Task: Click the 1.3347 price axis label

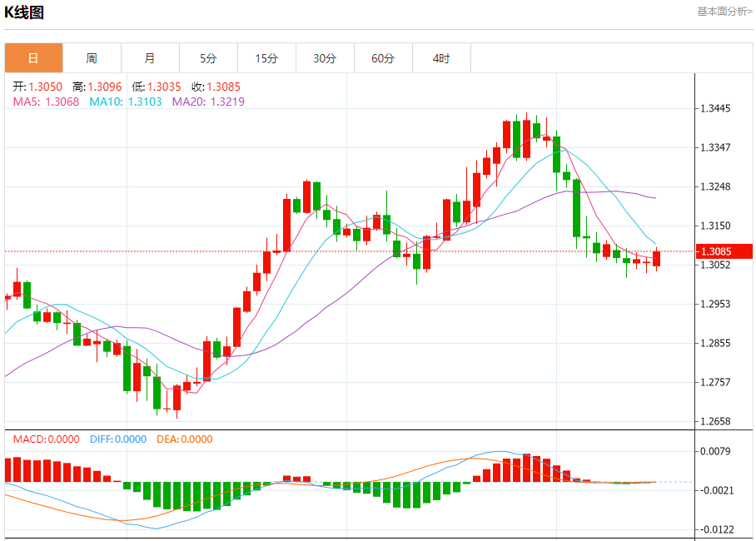Action: (715, 147)
